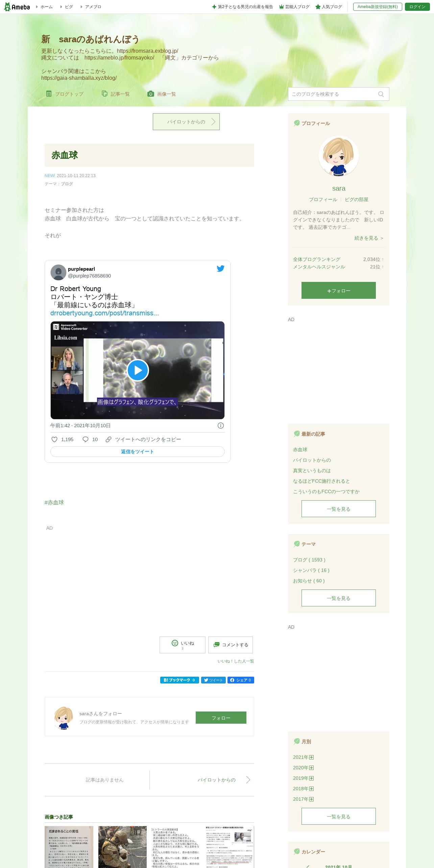The height and width of the screenshot is (868, 434).
Task: Open the drrobertyoung.com link in tweet
Action: [104, 313]
